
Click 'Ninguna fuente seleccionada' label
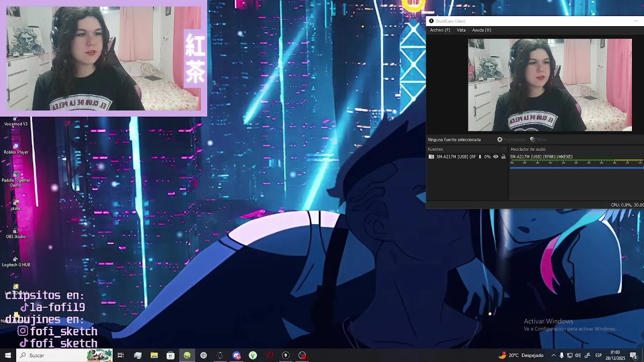click(x=454, y=140)
